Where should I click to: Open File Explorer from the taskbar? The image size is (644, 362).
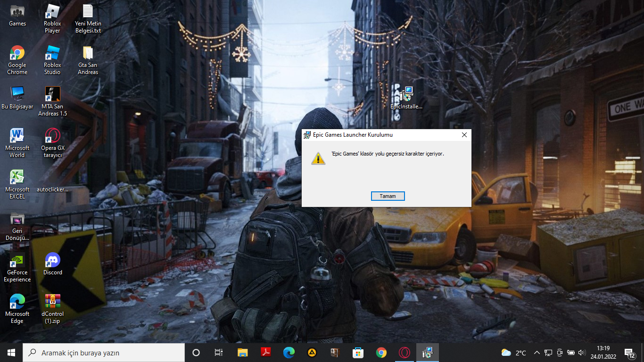pyautogui.click(x=242, y=353)
